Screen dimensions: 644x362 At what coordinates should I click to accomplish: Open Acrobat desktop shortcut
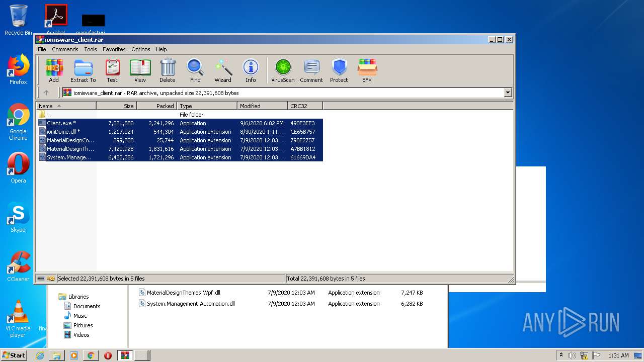[56, 19]
